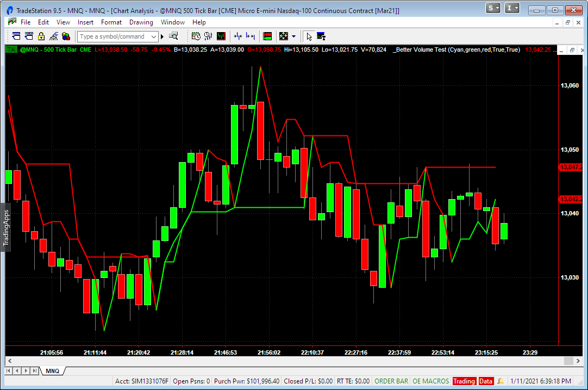Image resolution: width=588 pixels, height=390 pixels.
Task: Open the Window menu
Action: [173, 22]
